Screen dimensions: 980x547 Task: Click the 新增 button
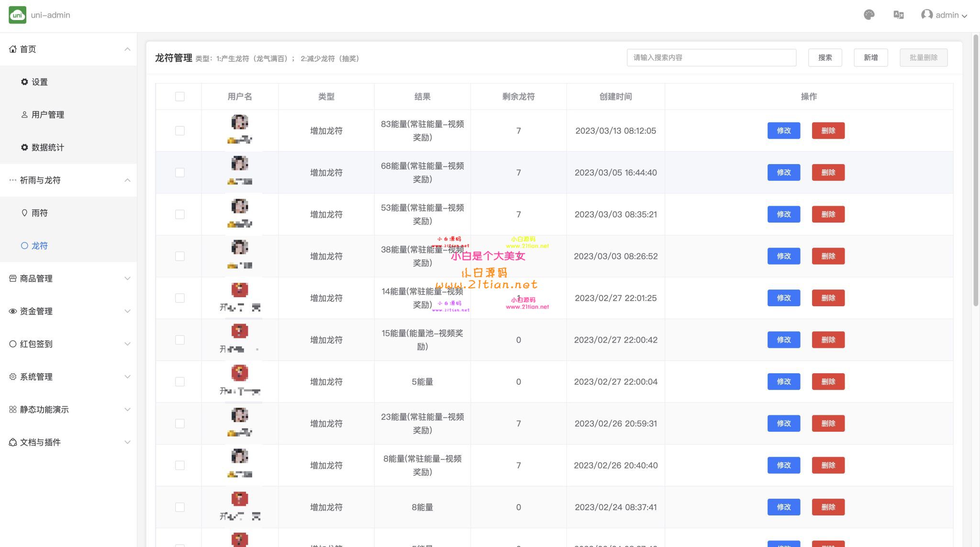click(870, 57)
